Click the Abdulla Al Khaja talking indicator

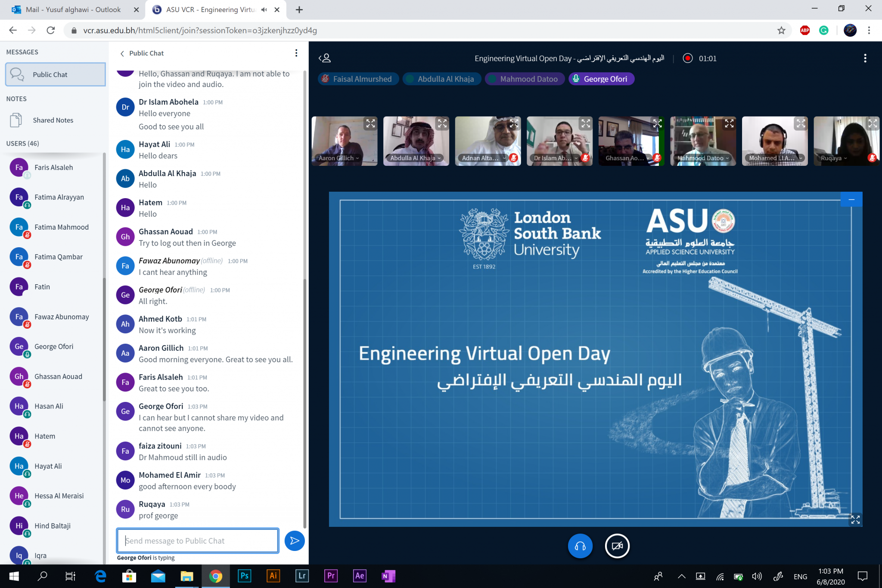(442, 79)
